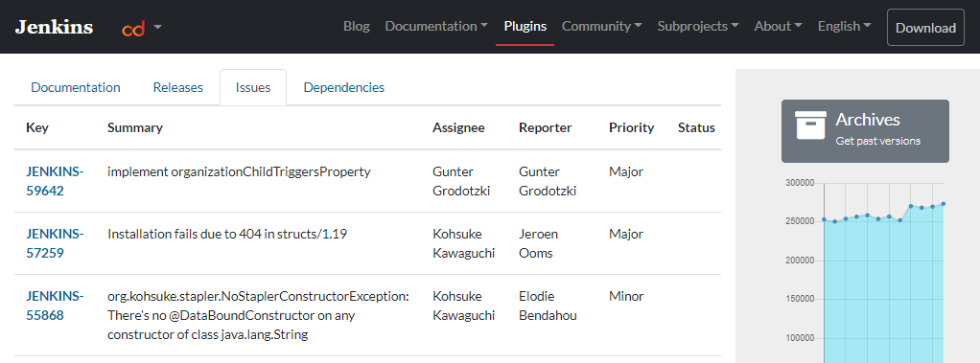Click the Jenkins logo in header

pos(55,28)
